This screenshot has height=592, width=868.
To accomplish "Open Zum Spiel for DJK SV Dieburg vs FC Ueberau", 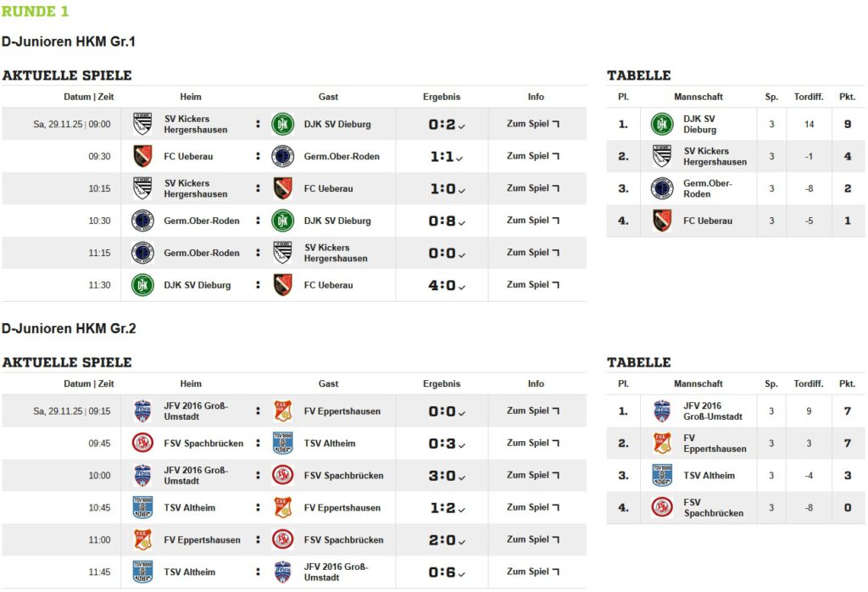I will pos(532,285).
